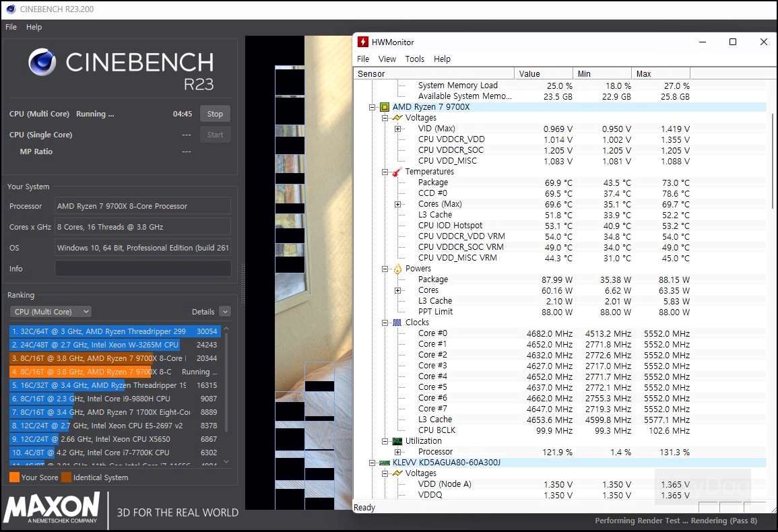Collapse the Temperatures tree node

385,172
